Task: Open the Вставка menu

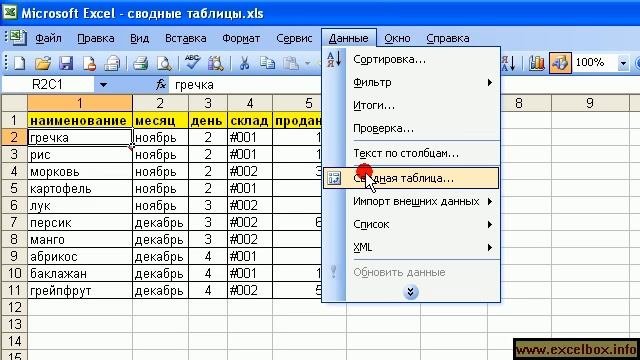Action: (185, 38)
